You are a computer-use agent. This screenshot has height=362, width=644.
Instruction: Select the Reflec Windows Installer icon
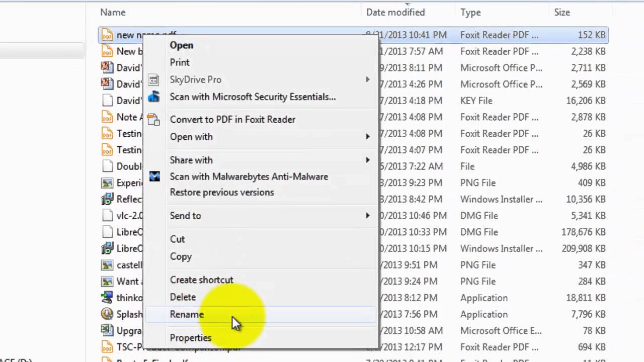(x=107, y=199)
